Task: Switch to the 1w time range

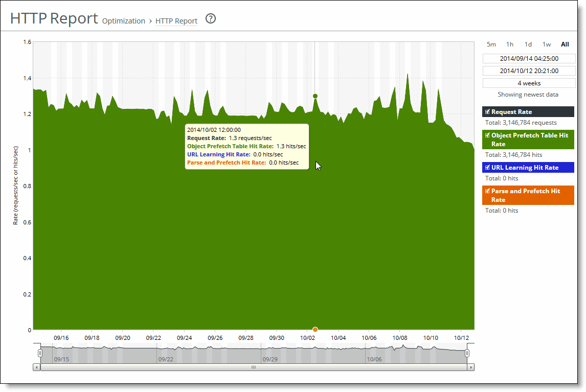Action: coord(546,44)
